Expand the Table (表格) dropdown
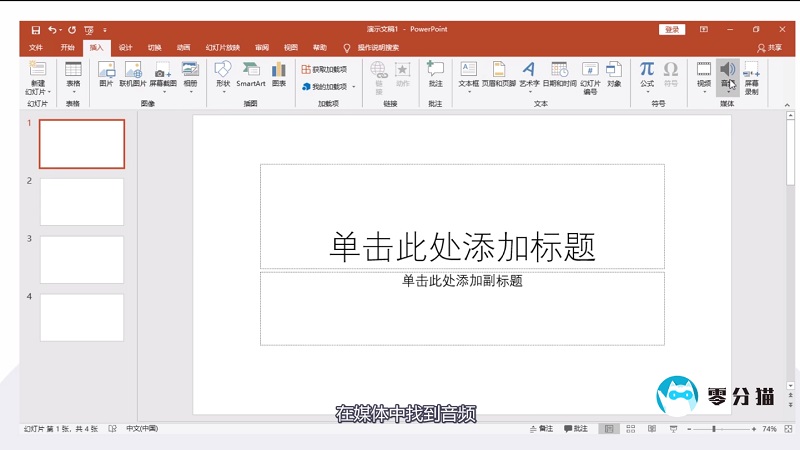This screenshot has width=800, height=450. 73,90
